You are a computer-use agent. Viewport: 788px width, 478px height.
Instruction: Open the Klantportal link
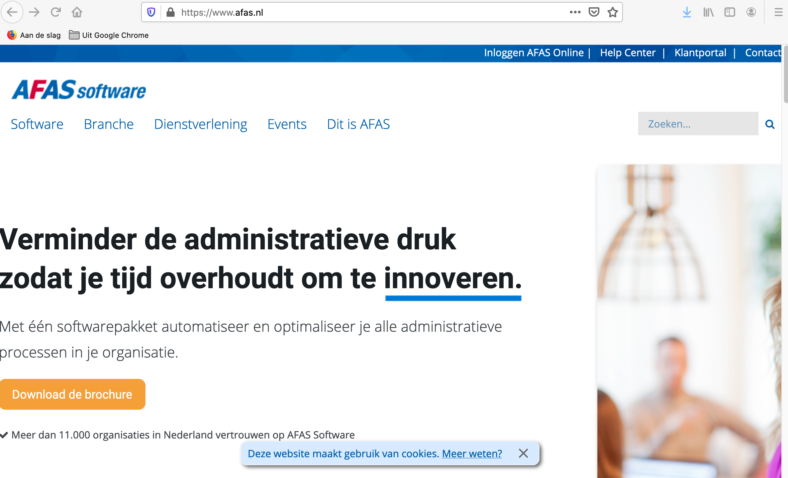click(700, 53)
